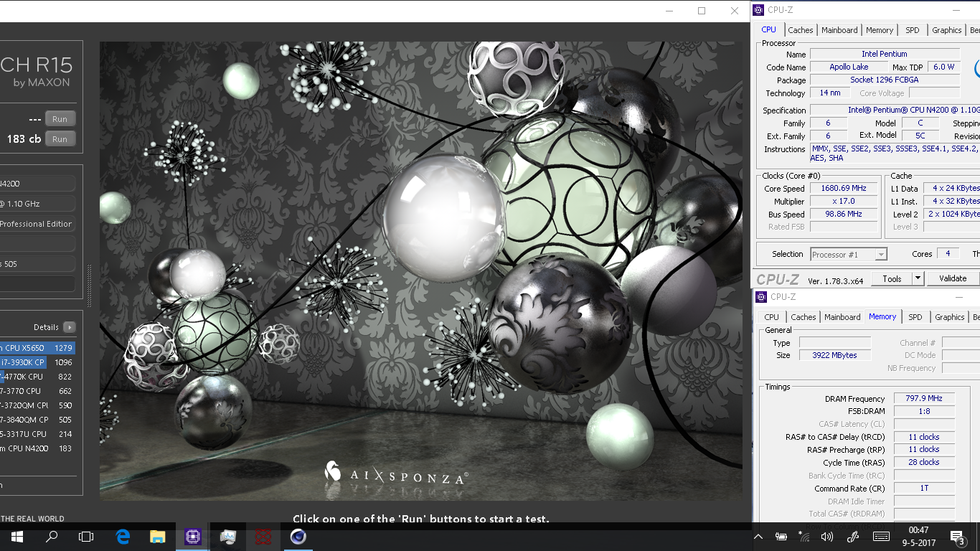Minimize the Cinebench window
Screen dimensions: 980x551
point(669,11)
